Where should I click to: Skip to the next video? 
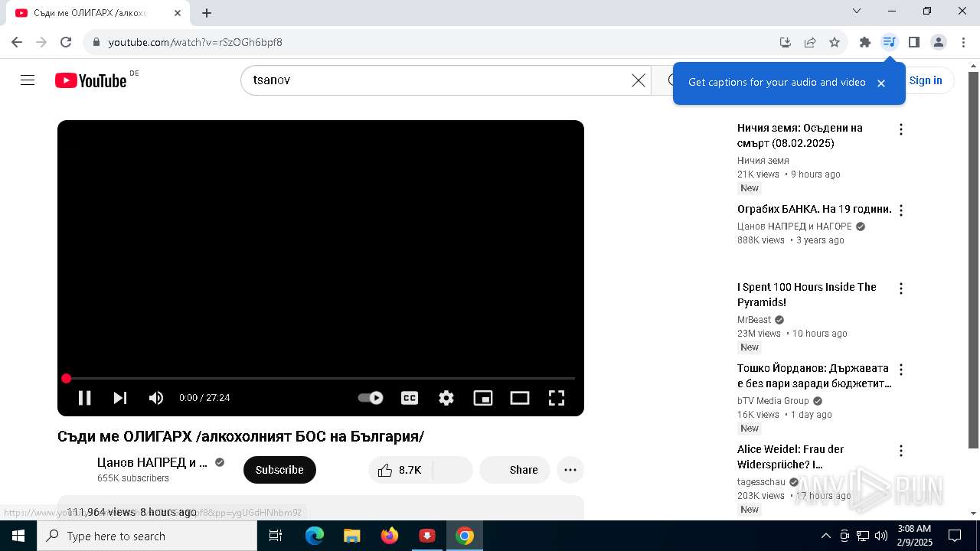pos(120,398)
